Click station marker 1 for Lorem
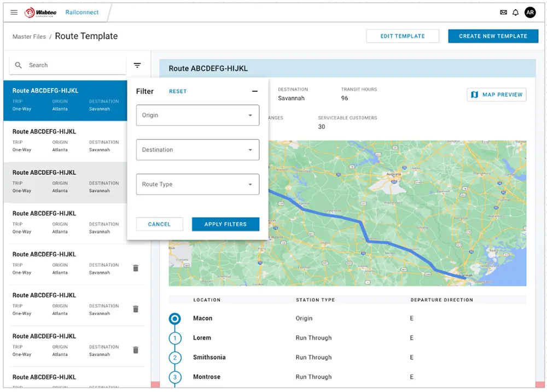Image resolution: width=547 pixels, height=392 pixels. click(x=175, y=338)
